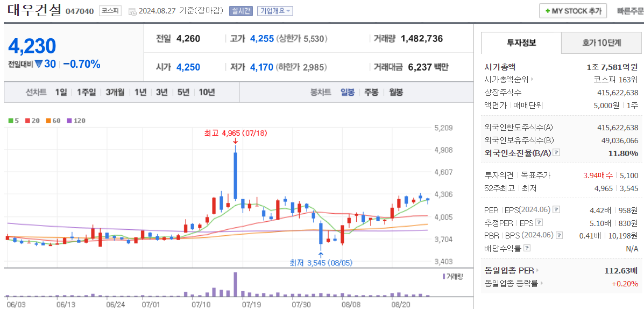The image size is (644, 309).
Task: Select the 1년 line chart period
Action: [x=140, y=92]
